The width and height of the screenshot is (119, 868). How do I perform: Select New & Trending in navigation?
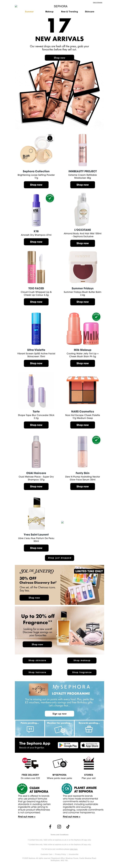tap(69, 11)
